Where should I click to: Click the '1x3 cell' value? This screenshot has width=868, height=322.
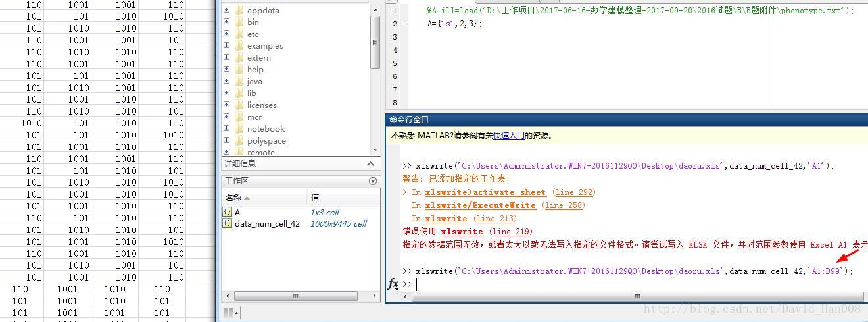tap(325, 212)
